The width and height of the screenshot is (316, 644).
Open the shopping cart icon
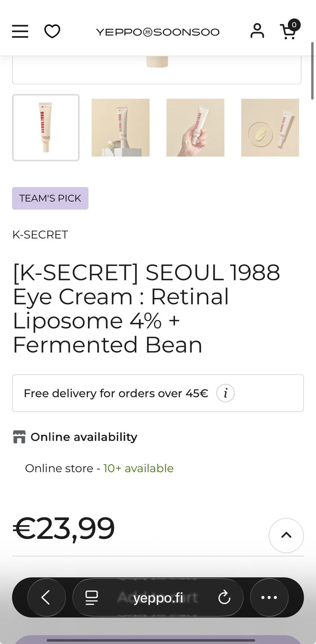point(289,31)
